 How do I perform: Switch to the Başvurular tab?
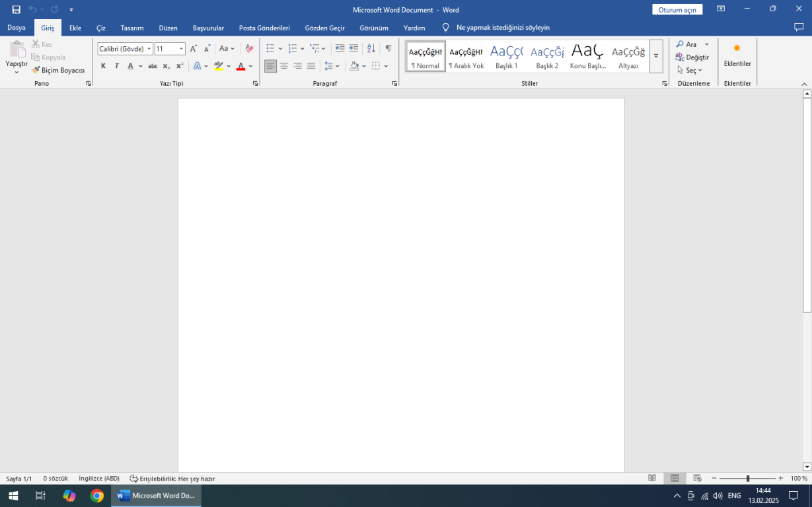[x=208, y=28]
